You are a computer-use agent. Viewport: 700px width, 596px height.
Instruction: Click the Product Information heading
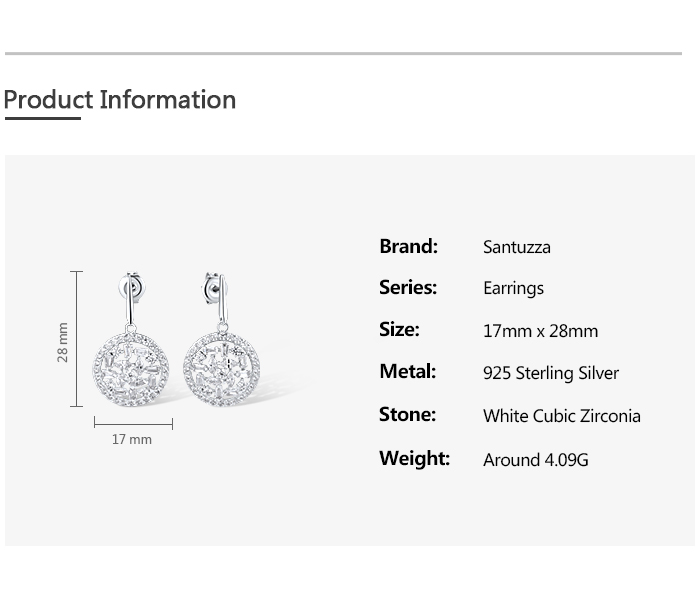tap(120, 100)
